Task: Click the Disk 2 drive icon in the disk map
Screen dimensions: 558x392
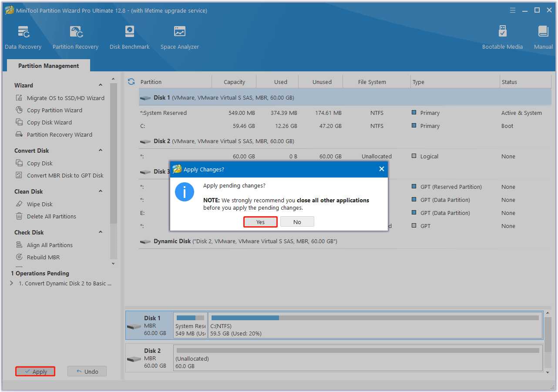Action: (x=134, y=359)
